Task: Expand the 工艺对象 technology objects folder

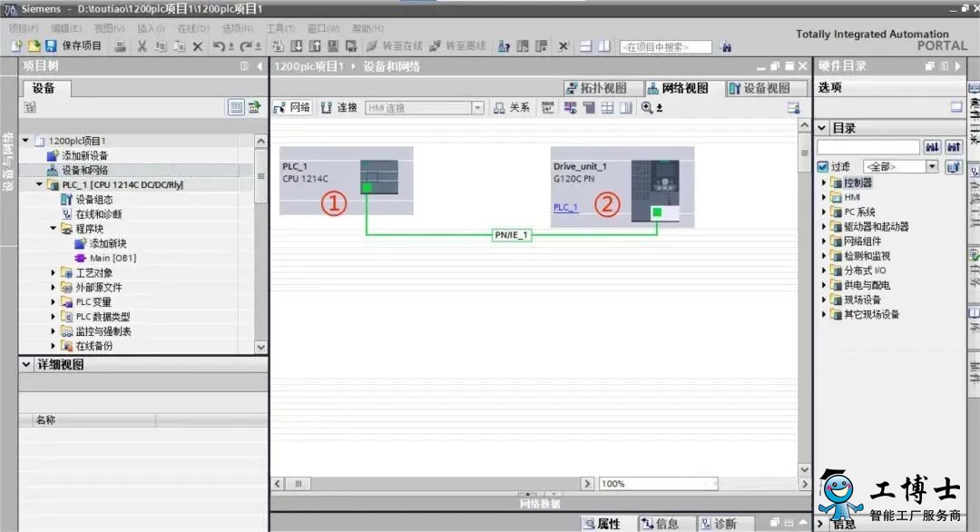Action: [x=54, y=272]
